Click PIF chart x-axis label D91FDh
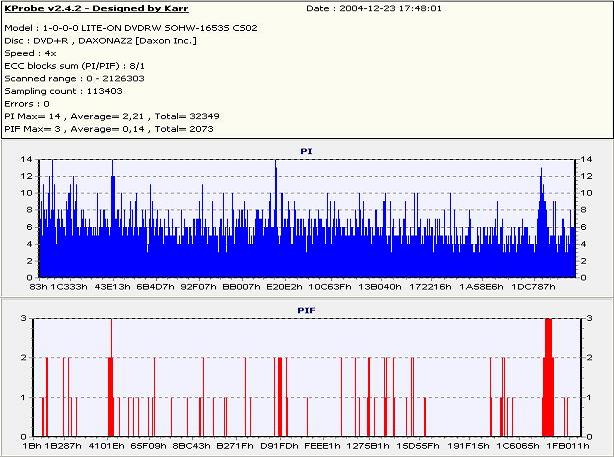 coord(279,446)
